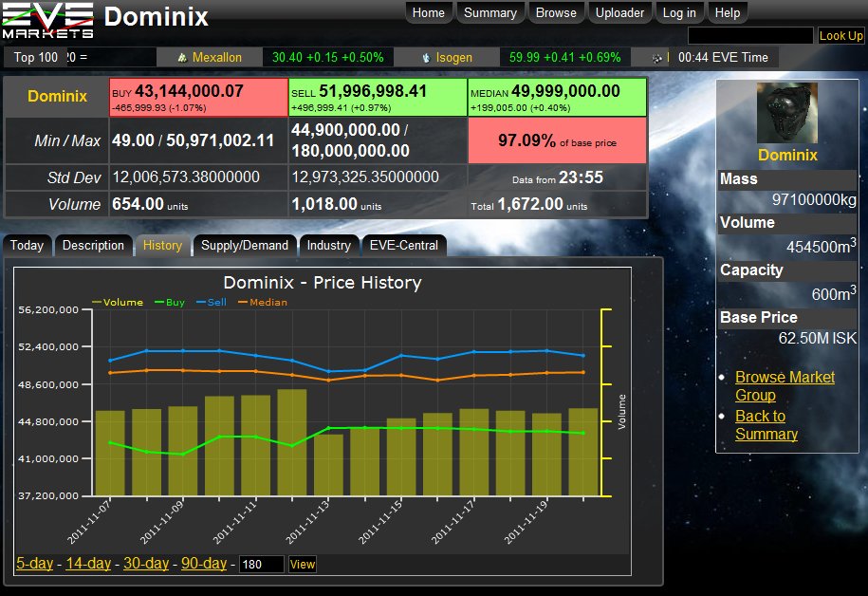The image size is (868, 596).
Task: Click the Dominix page title heading
Action: (x=157, y=17)
